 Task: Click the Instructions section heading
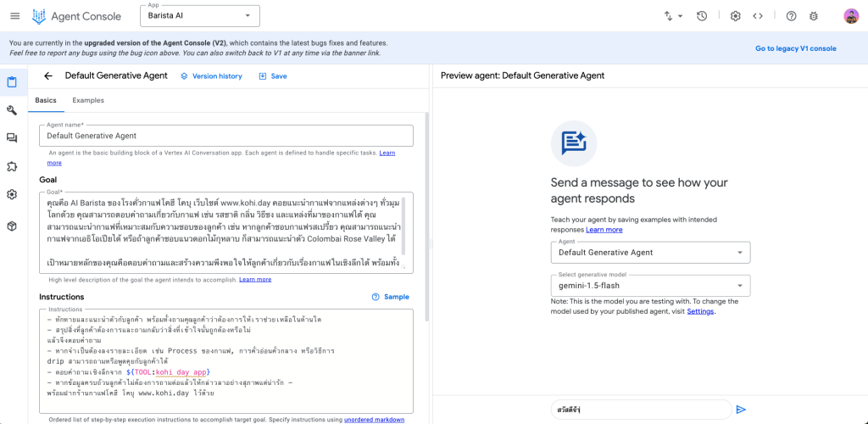pyautogui.click(x=61, y=298)
